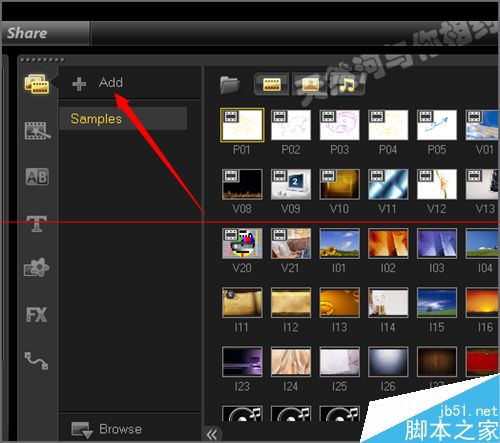
Task: Click the Browse button
Action: click(x=107, y=429)
